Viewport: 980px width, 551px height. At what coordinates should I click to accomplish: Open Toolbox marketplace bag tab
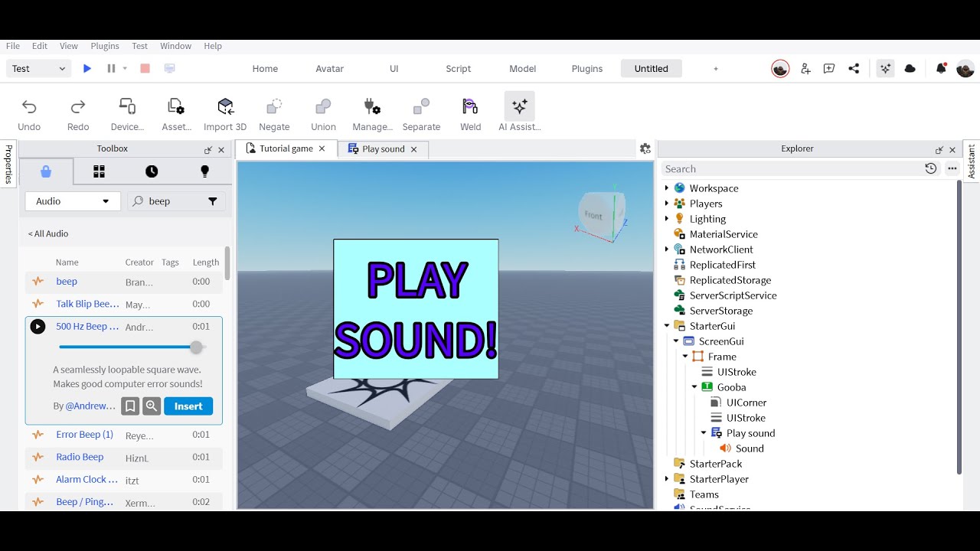[46, 171]
